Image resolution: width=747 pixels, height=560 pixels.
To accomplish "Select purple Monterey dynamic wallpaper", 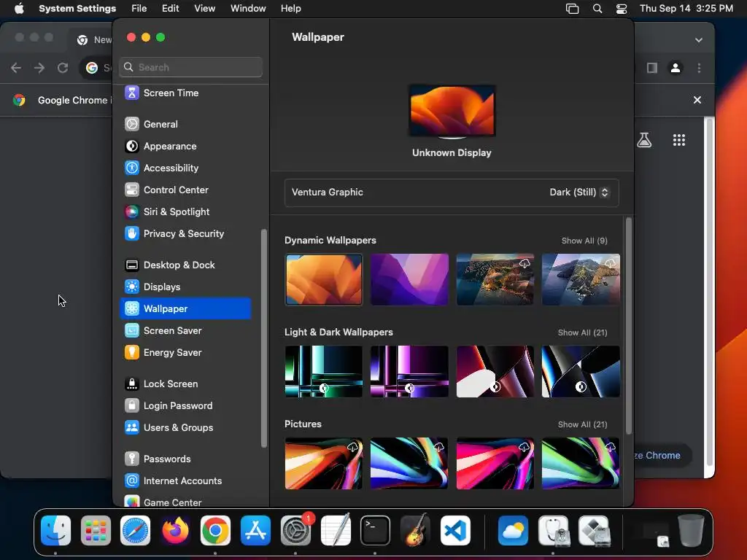I will (x=409, y=279).
